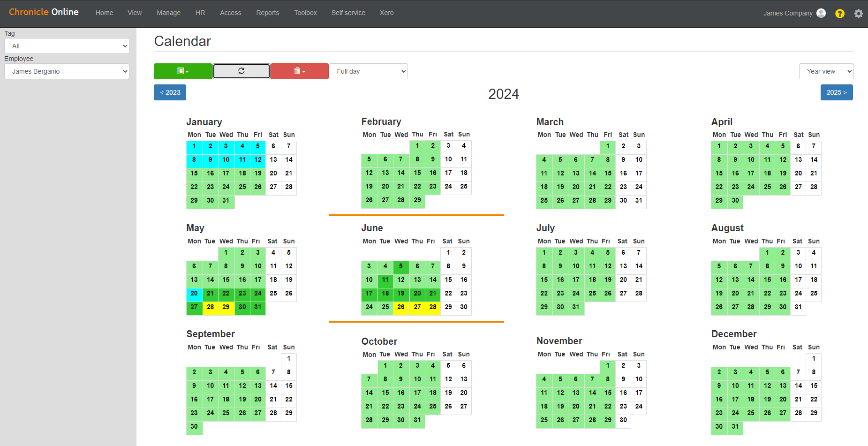Change the Year view dropdown
The image size is (868, 446).
(x=826, y=71)
